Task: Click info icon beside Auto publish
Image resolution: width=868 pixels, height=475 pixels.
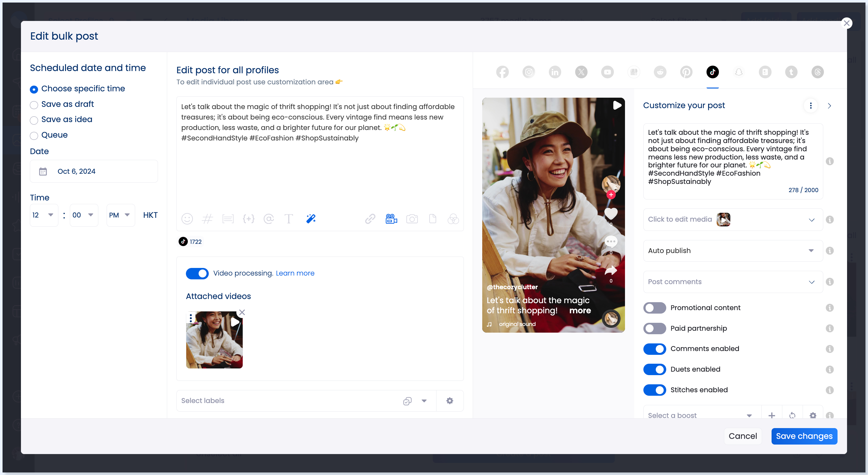Action: coord(830,251)
